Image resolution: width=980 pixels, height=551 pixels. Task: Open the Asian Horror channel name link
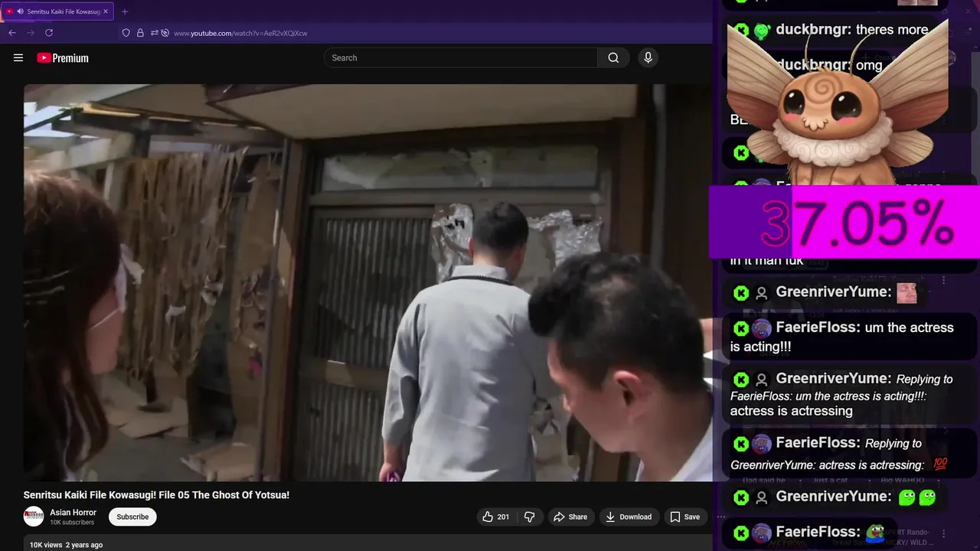(x=73, y=513)
